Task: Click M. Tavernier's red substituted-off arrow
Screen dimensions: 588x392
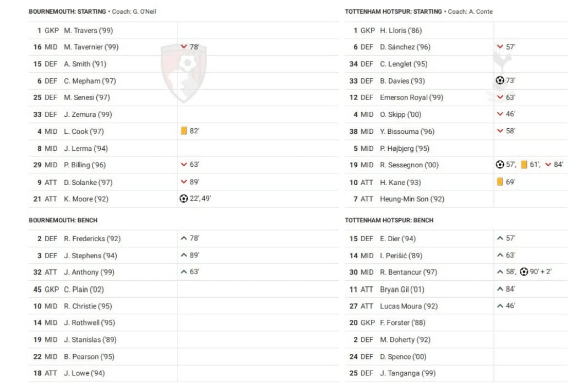Action: tap(184, 47)
